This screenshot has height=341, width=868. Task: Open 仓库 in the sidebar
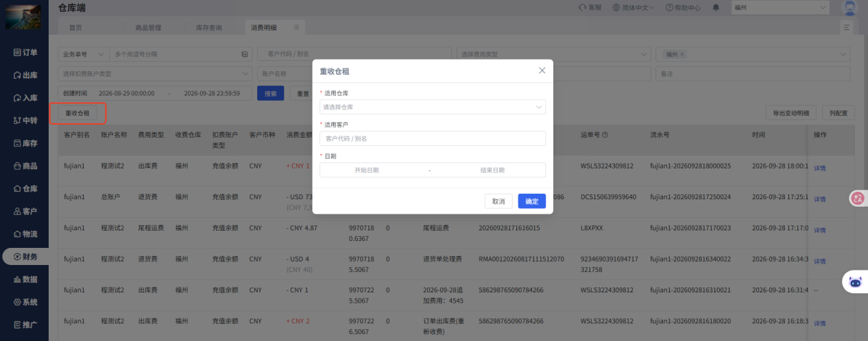(x=25, y=188)
